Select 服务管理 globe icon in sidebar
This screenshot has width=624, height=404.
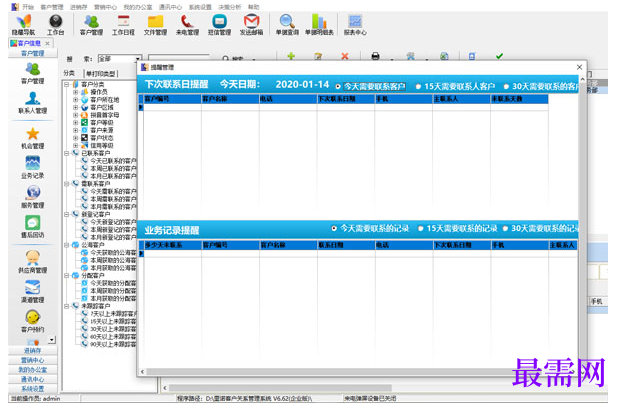click(33, 197)
